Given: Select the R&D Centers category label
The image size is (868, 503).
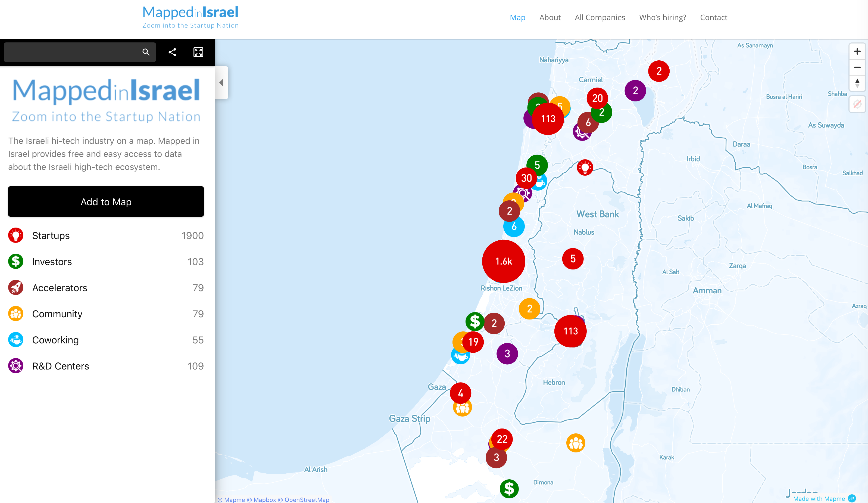Looking at the screenshot, I should click(x=61, y=366).
